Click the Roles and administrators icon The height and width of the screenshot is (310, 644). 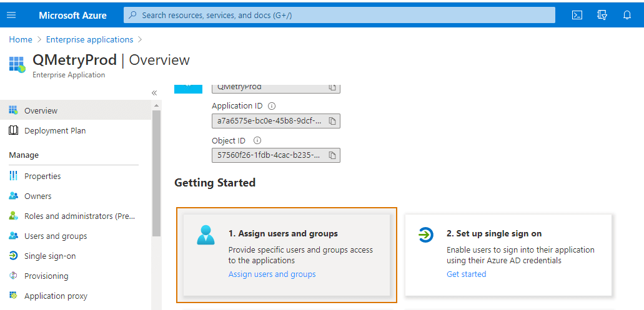tap(14, 216)
